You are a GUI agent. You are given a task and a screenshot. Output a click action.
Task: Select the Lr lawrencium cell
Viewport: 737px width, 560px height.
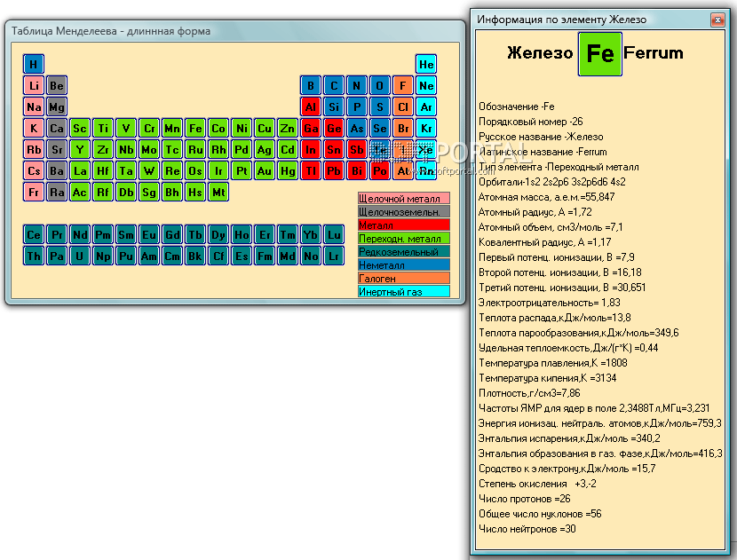334,256
